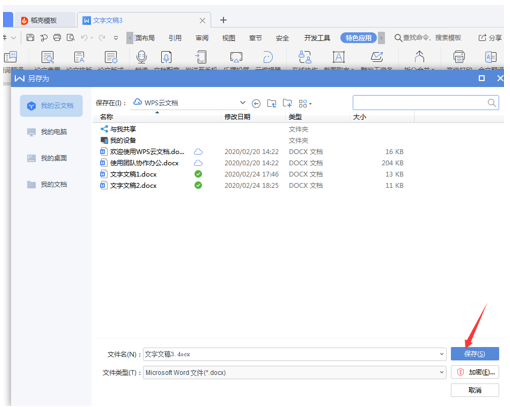This screenshot has width=510, height=407.
Task: Click the full-text translation icon in ribbon
Action: [x=491, y=57]
